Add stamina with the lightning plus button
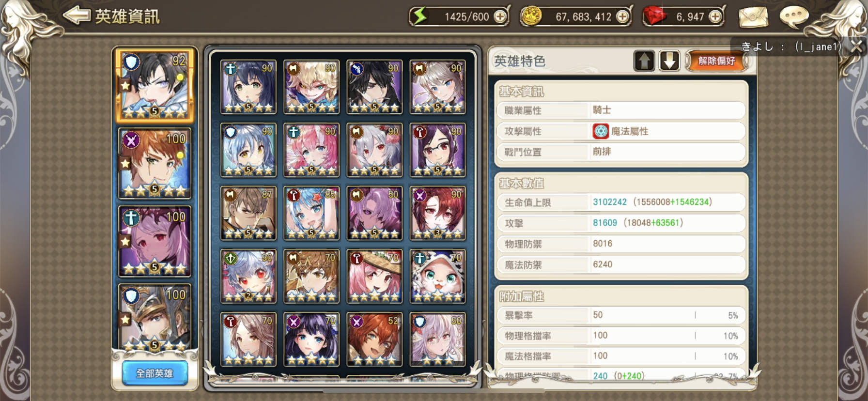 (x=500, y=17)
